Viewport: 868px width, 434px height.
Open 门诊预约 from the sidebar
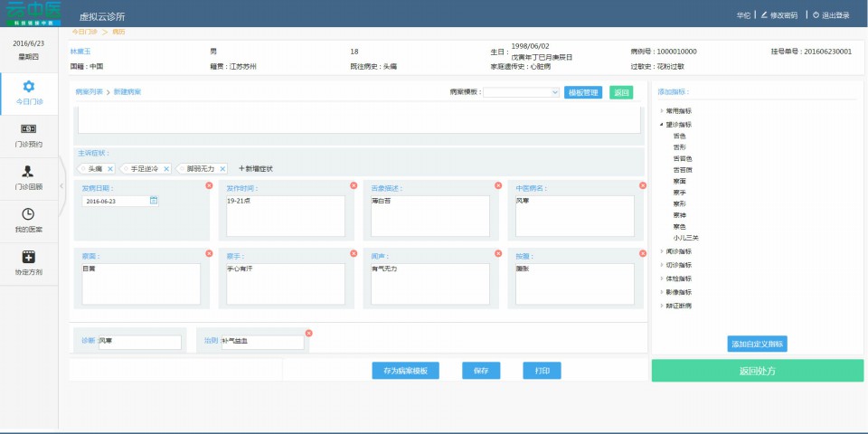click(x=29, y=129)
